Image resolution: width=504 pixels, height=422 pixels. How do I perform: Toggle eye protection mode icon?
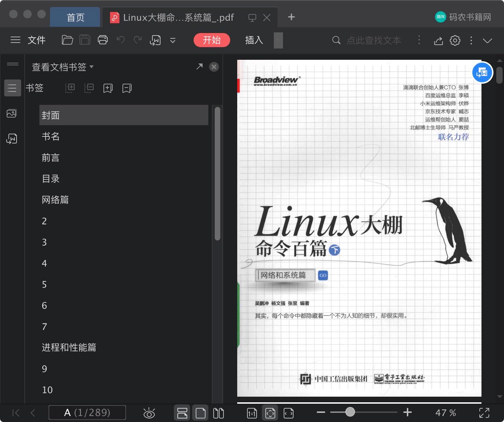[x=149, y=413]
